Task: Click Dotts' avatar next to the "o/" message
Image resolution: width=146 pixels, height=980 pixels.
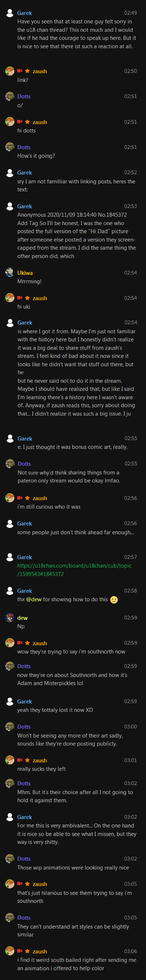Action: point(10,96)
